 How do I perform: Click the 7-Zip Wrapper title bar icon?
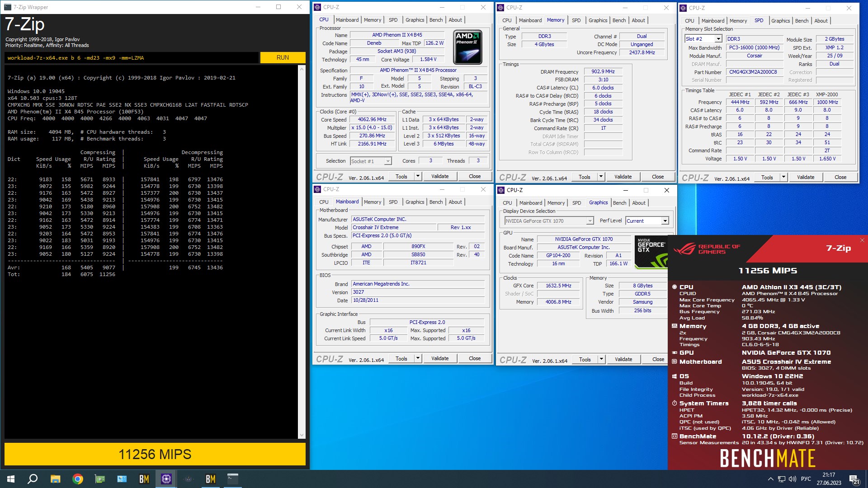[7, 7]
